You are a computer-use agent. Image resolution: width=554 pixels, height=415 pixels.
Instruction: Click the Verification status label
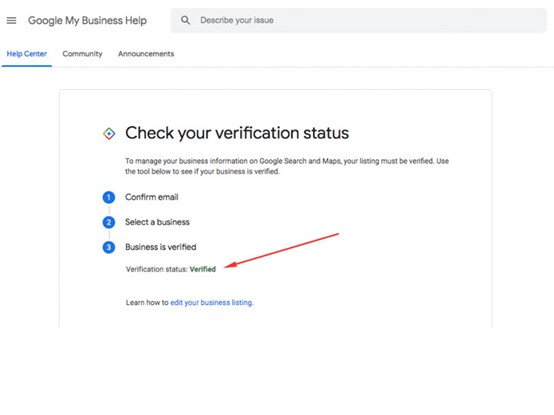coord(157,269)
